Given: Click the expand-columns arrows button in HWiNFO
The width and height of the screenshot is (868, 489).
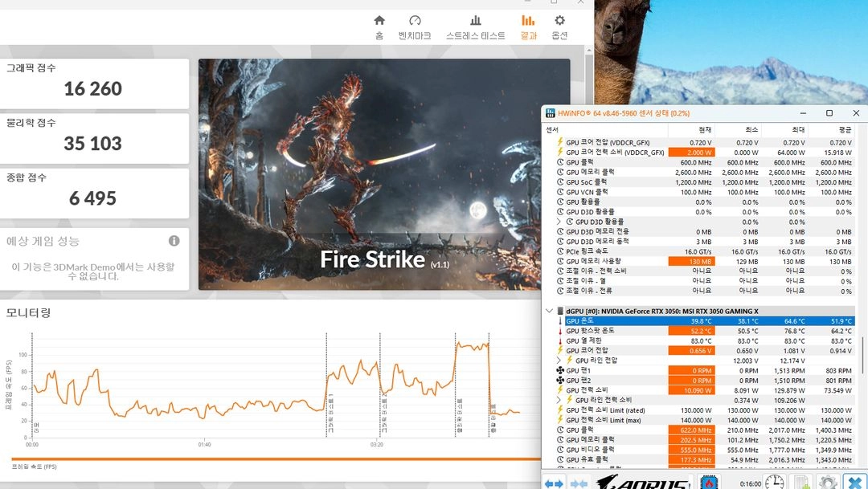Looking at the screenshot, I should tap(554, 483).
